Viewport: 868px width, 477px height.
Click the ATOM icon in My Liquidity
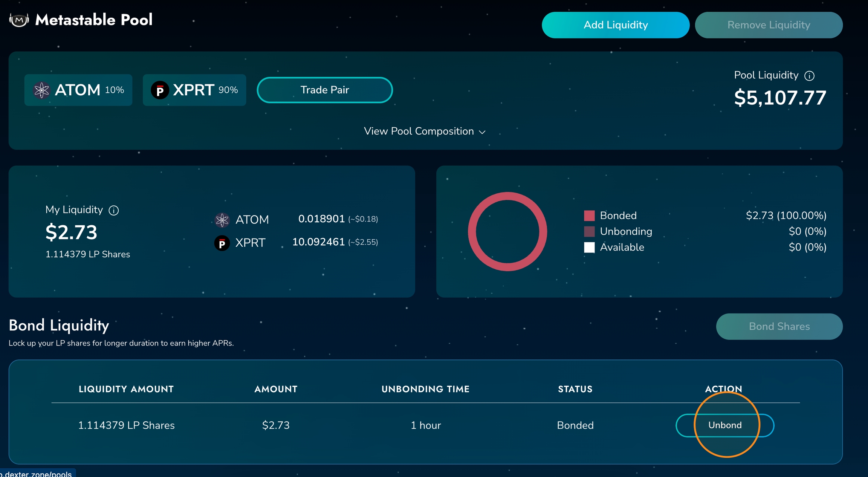tap(222, 220)
